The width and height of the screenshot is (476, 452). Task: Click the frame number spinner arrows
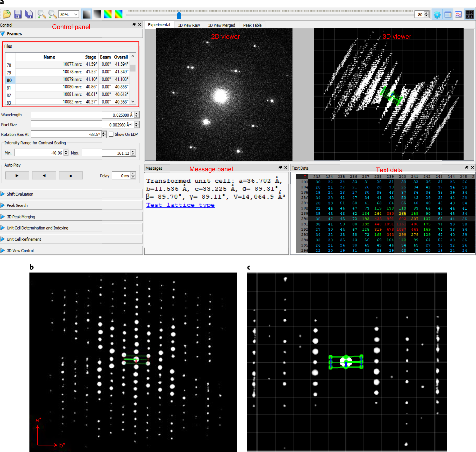[x=426, y=14]
